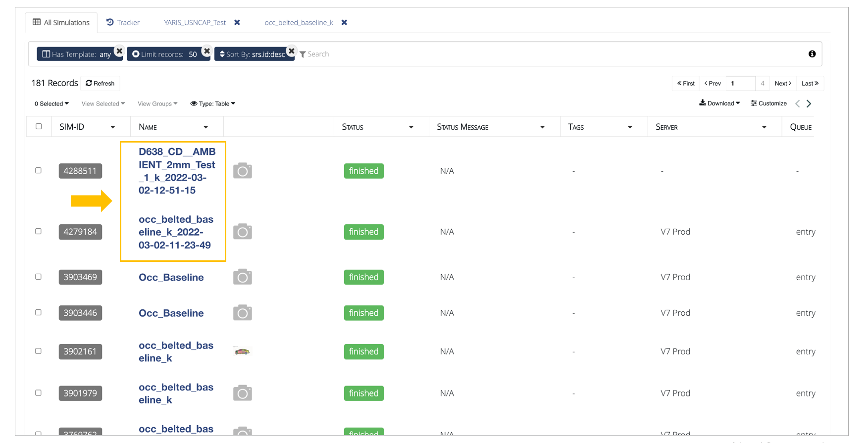
Task: Go to Next page
Action: 783,83
